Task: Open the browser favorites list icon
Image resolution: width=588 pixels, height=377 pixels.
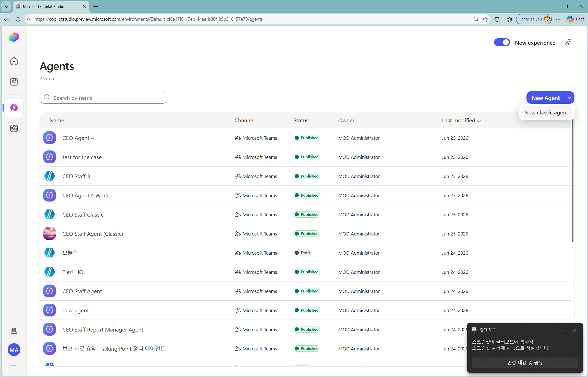Action: [x=510, y=19]
